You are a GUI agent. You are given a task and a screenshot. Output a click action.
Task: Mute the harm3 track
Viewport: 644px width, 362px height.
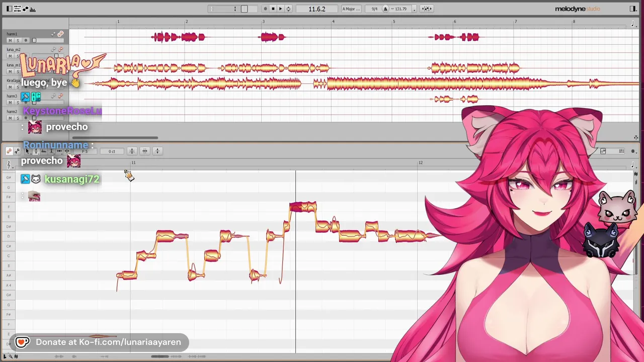point(10,102)
